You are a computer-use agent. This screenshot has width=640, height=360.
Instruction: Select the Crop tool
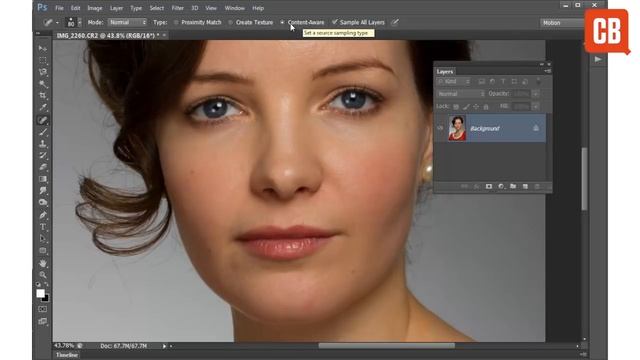42,96
